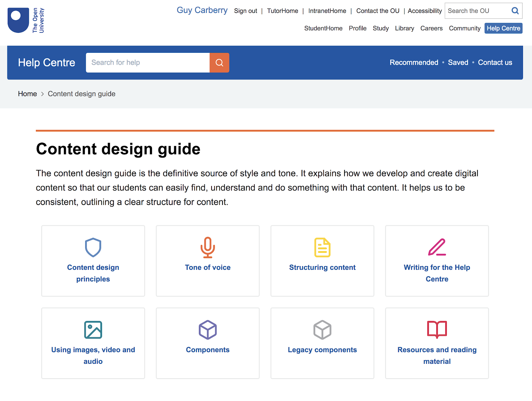Click the OU search magnifier icon

point(515,11)
